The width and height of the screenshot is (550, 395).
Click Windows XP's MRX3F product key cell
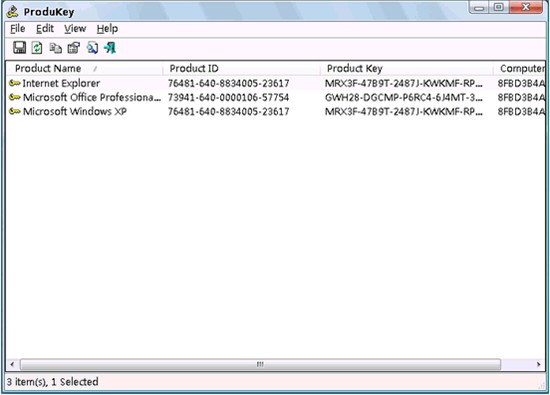click(x=404, y=112)
